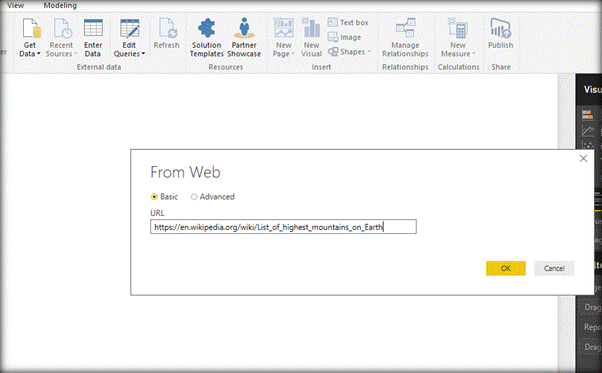Viewport: 602px width, 373px height.
Task: Insert an Image from ribbon
Action: tap(344, 37)
